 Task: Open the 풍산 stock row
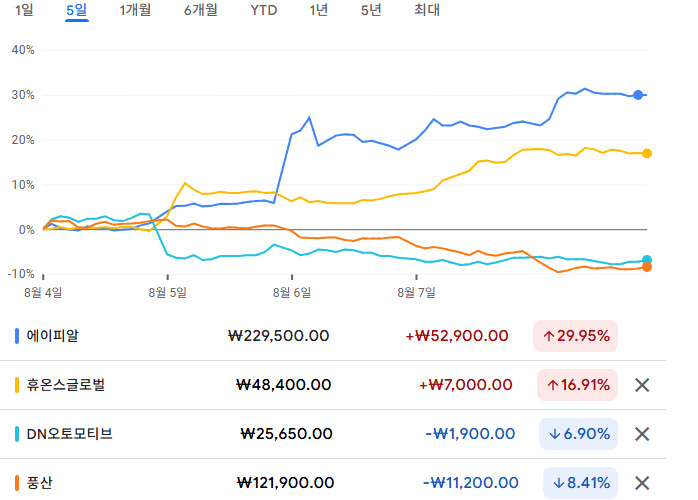coord(40,483)
